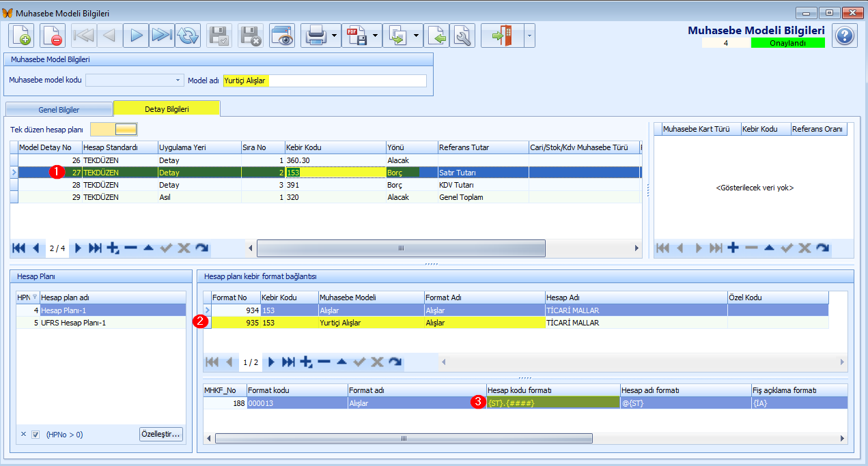Select Hesap Planı-1 in the Hesap Planı list
This screenshot has height=466, width=868.
[101, 310]
